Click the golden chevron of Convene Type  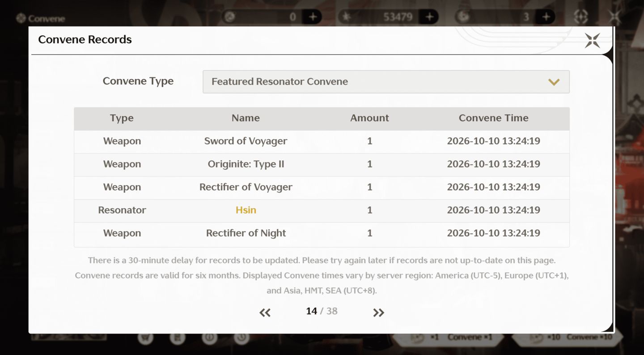[x=554, y=82]
